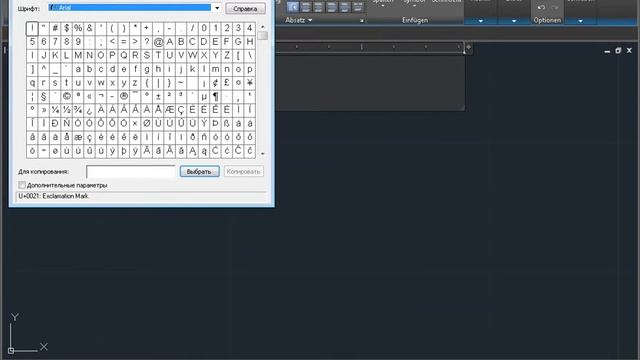
Task: Click the left-align paragraph icon
Action: coord(306,7)
